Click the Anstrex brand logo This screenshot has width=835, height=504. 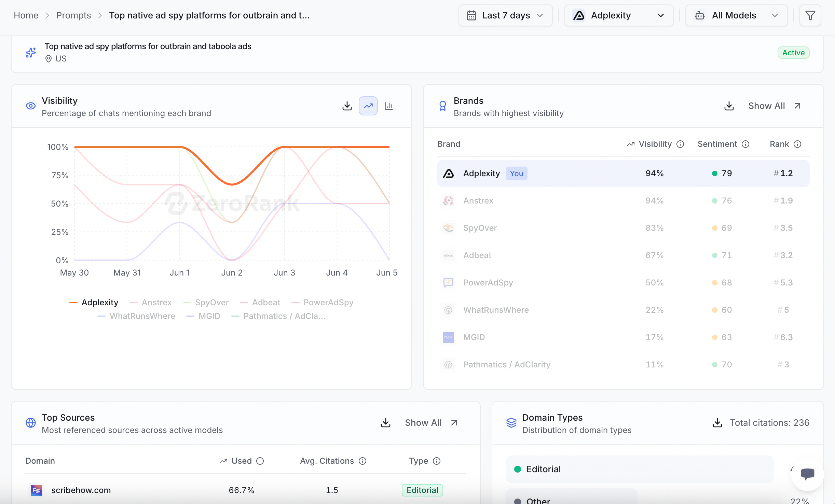[448, 201]
